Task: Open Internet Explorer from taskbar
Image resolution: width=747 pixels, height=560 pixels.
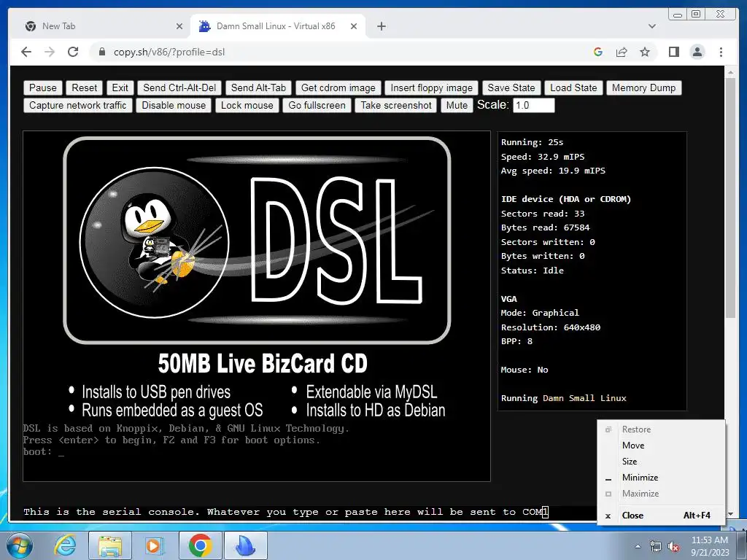Action: click(x=65, y=545)
